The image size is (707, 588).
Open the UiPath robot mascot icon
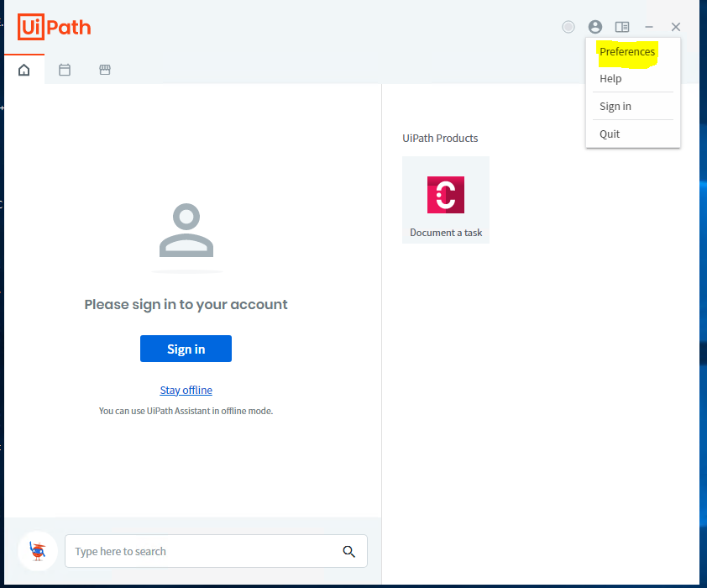38,550
